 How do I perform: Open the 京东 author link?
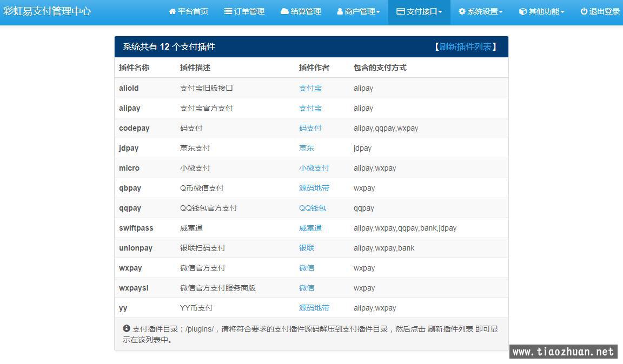click(306, 148)
